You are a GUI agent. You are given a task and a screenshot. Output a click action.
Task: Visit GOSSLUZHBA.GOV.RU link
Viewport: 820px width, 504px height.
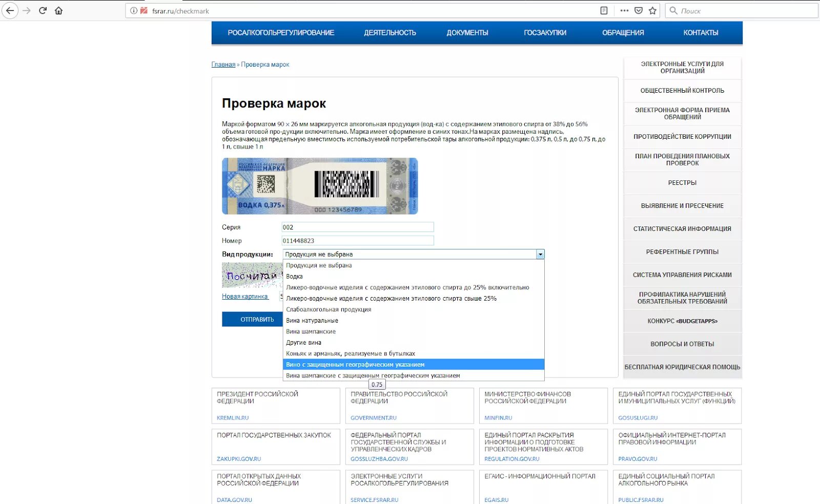379,459
